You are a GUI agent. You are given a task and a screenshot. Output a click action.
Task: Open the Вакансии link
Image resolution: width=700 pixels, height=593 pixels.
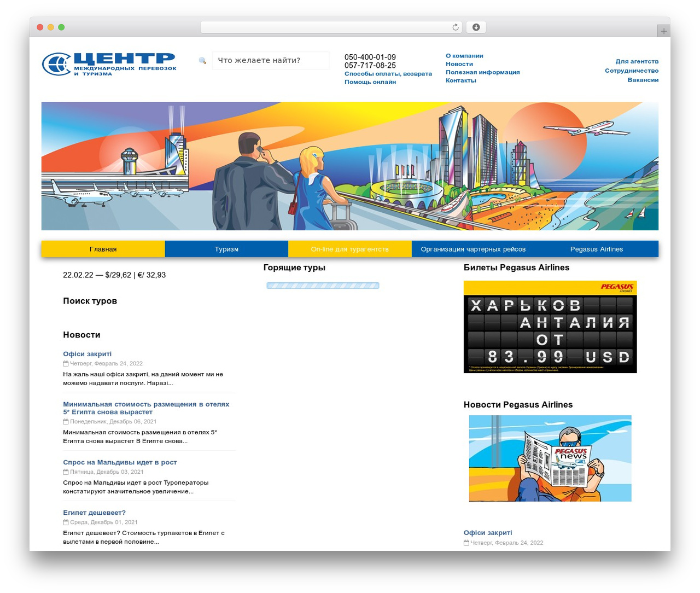coord(643,80)
